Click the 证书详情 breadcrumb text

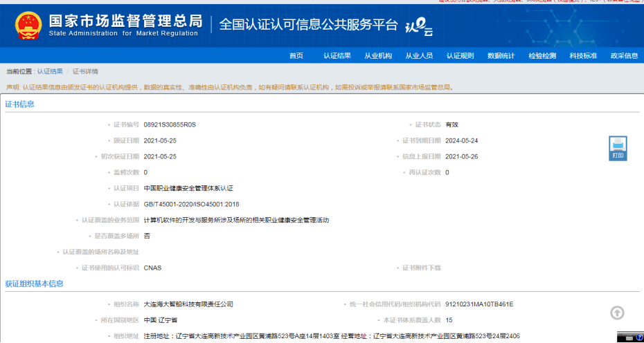pyautogui.click(x=85, y=71)
